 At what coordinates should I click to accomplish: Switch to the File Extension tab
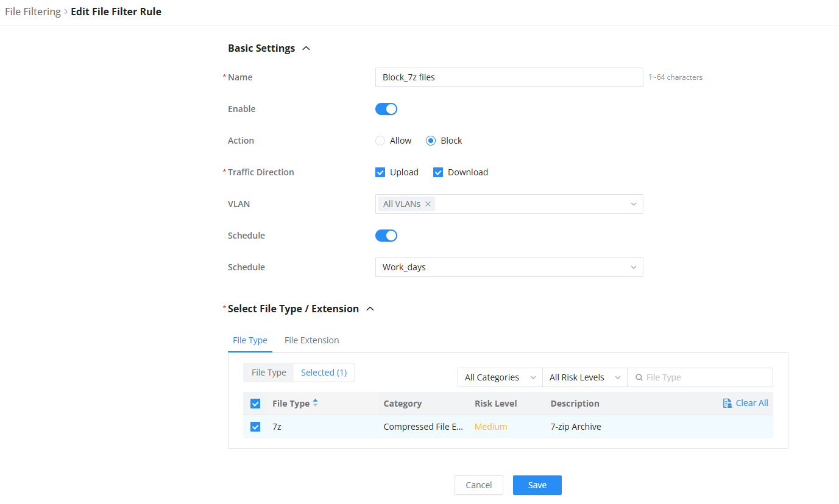tap(312, 340)
